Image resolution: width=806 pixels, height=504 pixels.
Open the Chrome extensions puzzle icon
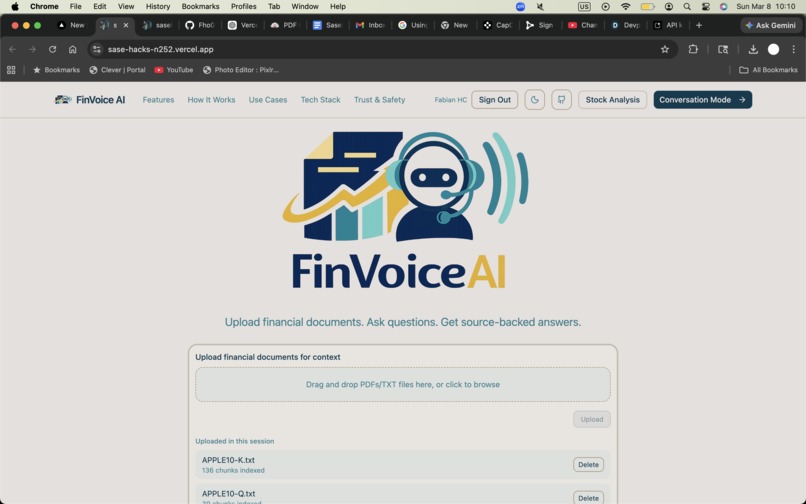point(693,49)
